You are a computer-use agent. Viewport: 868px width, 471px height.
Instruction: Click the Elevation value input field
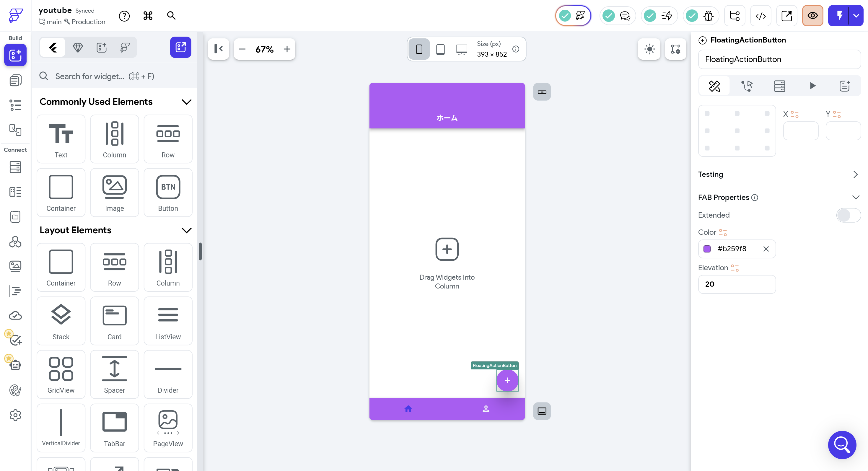pyautogui.click(x=737, y=284)
